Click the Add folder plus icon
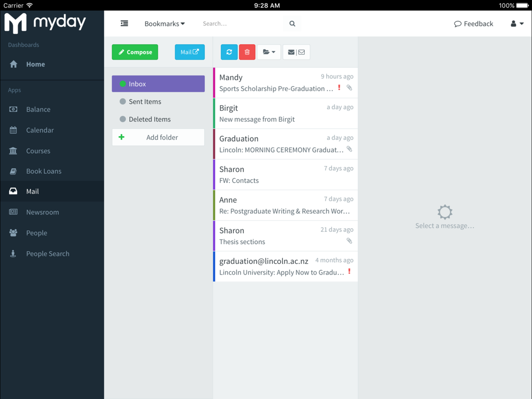The image size is (532, 399). point(121,137)
